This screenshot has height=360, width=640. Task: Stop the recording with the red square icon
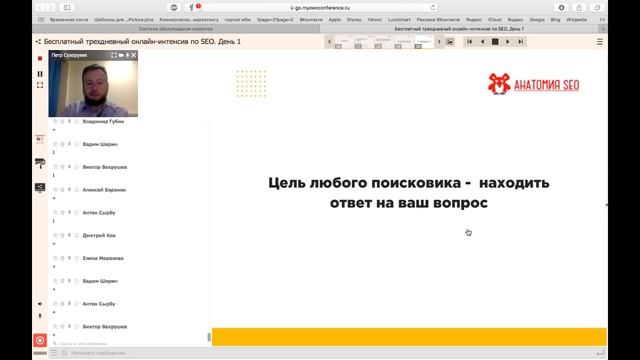point(40,59)
